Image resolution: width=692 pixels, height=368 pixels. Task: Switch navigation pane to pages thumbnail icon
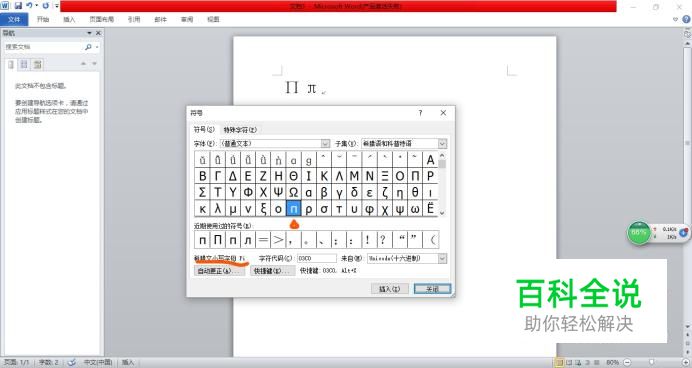[x=24, y=64]
